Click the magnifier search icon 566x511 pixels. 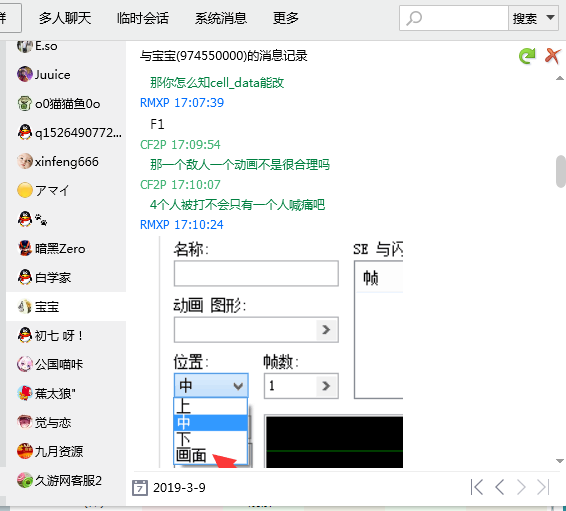414,18
